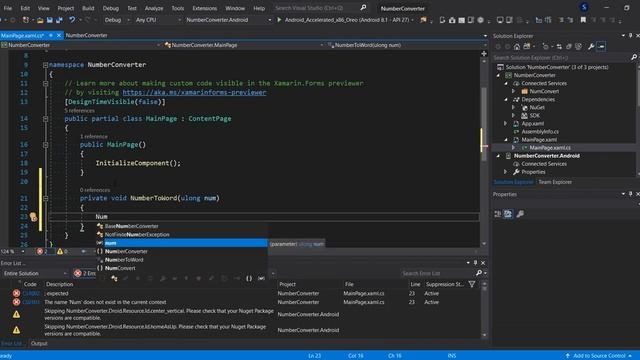Pin the MainPage.xaml.cs tab
The height and width of the screenshot is (360, 640).
point(51,36)
